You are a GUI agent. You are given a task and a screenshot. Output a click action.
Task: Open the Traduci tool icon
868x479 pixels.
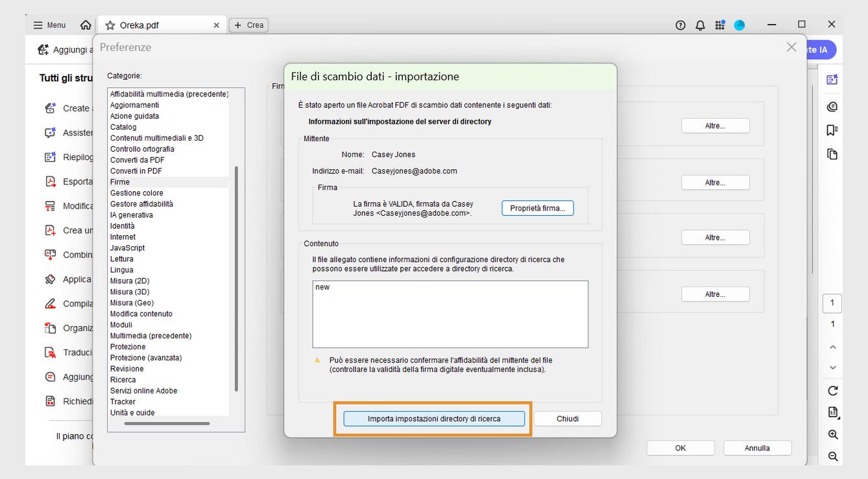point(50,353)
